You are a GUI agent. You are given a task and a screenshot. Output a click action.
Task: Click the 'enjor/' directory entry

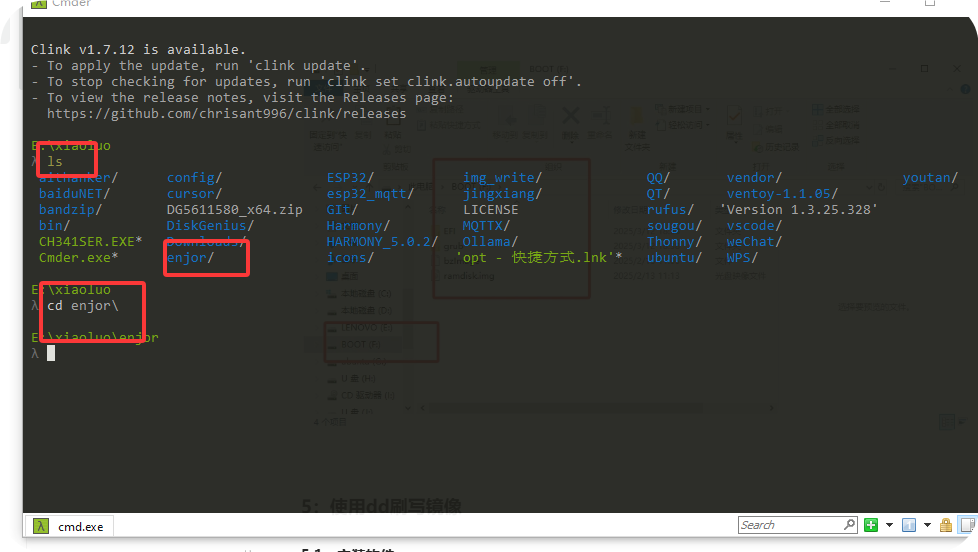(x=190, y=258)
